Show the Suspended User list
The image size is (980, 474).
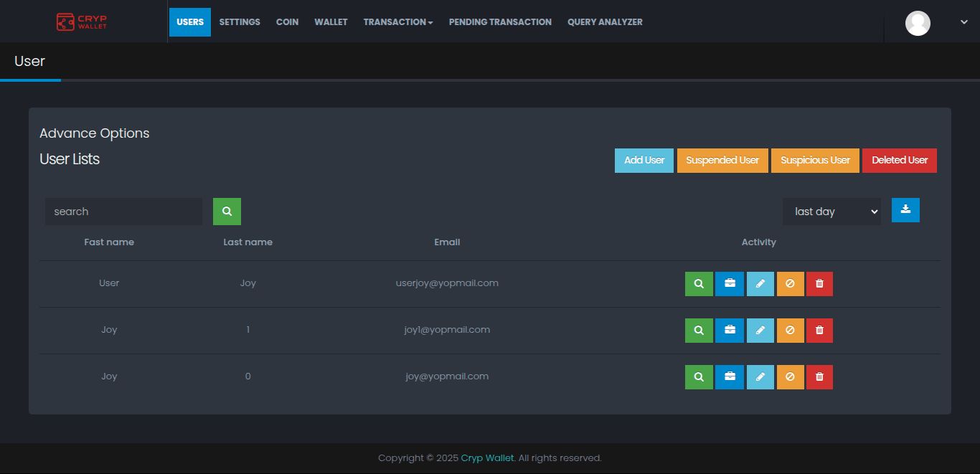[x=722, y=161]
